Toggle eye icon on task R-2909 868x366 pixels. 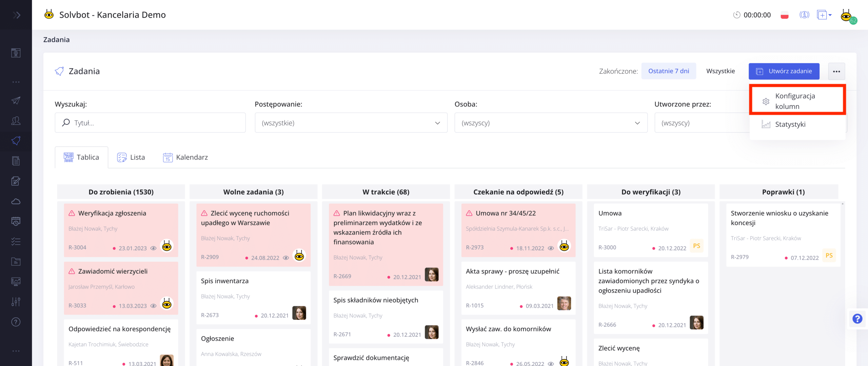point(286,258)
